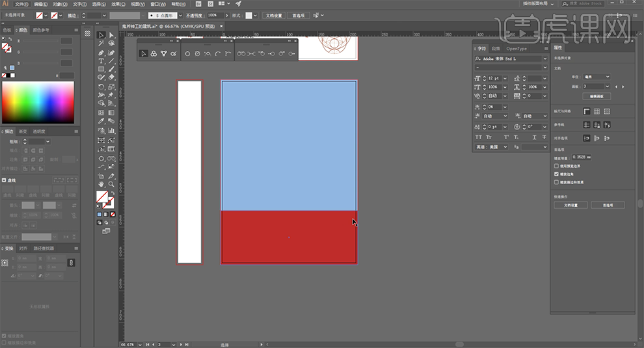This screenshot has width=644, height=348.
Task: Uncheck the 缩放边角 checkbox in Properties
Action: (x=556, y=174)
